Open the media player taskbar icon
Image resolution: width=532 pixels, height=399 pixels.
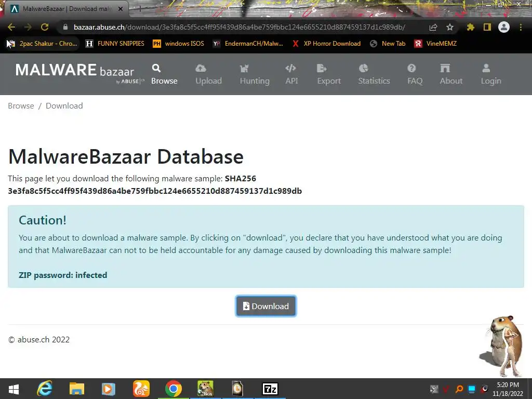click(109, 389)
